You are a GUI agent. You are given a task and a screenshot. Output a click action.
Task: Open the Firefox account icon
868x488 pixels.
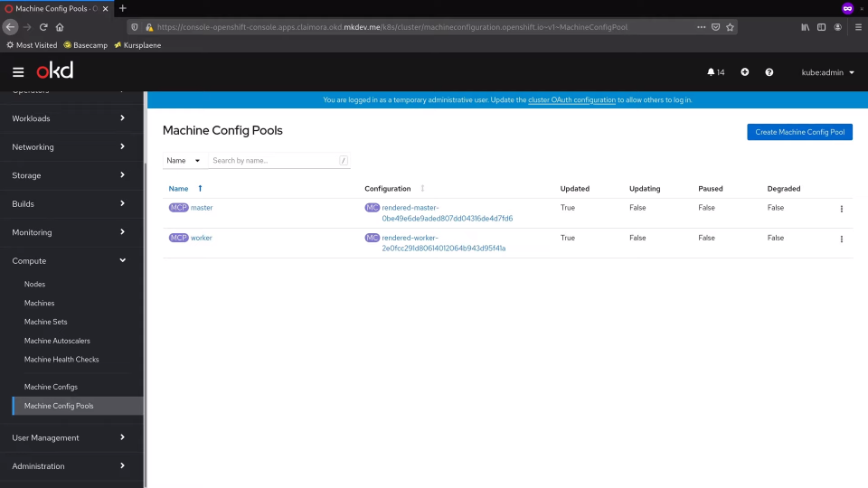pyautogui.click(x=838, y=26)
